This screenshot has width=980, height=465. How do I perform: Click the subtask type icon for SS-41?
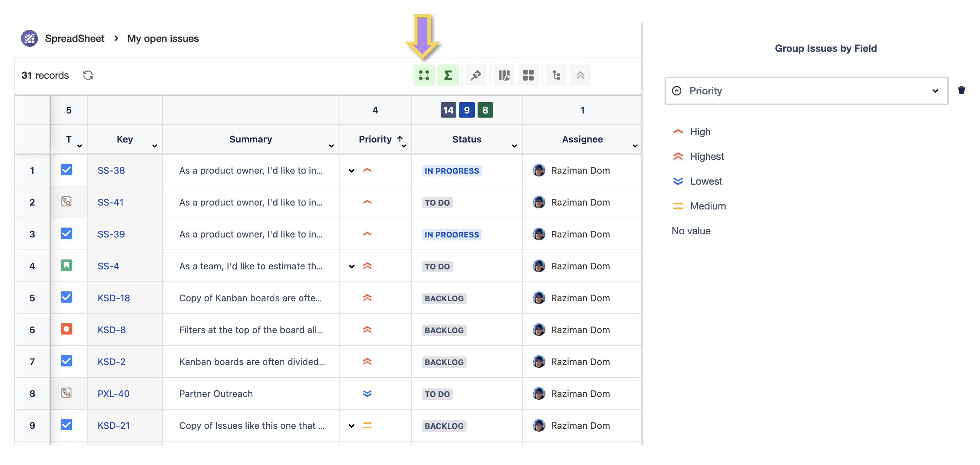point(66,201)
